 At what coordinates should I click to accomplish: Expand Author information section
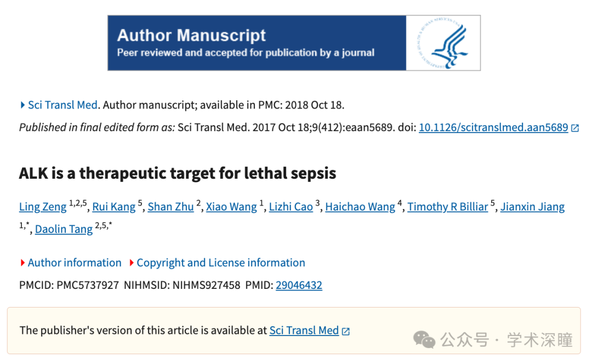pos(71,263)
